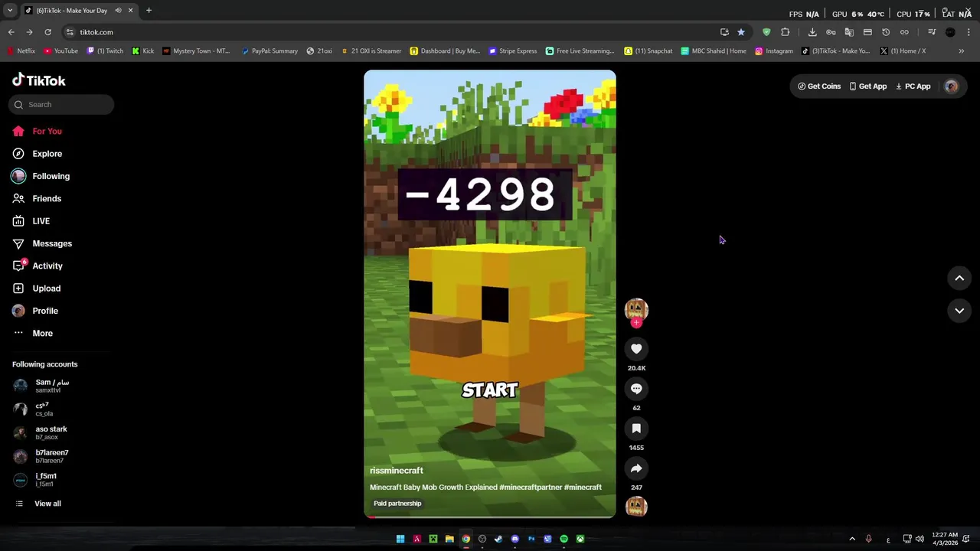Open the For You feed

37,131
